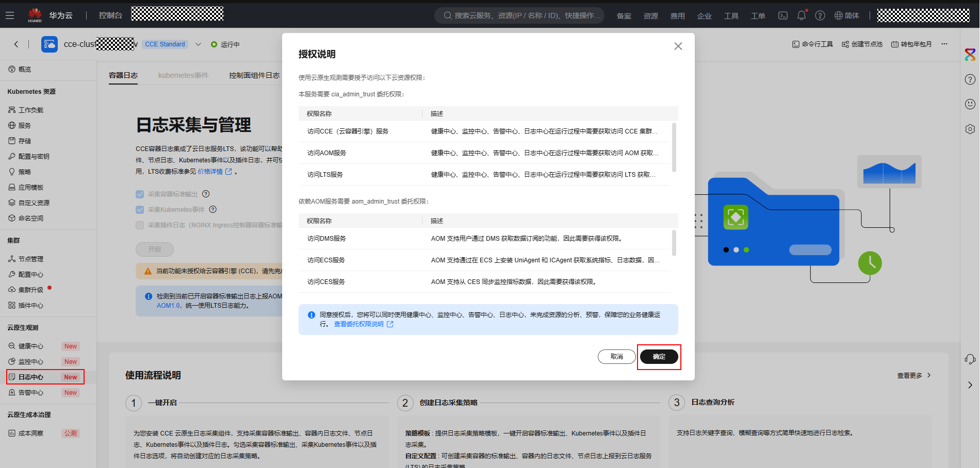Open right rail settings hexagon icon
The image size is (980, 468).
click(x=970, y=129)
